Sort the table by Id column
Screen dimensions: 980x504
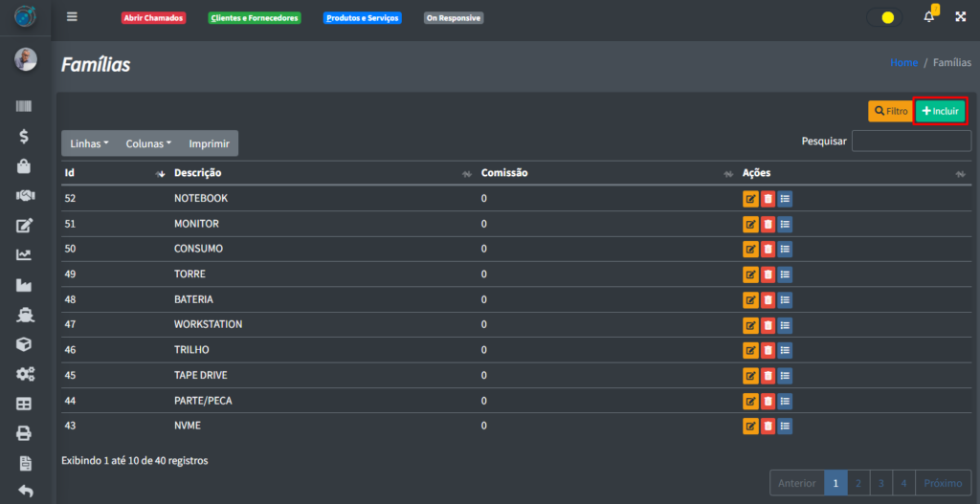coord(110,173)
